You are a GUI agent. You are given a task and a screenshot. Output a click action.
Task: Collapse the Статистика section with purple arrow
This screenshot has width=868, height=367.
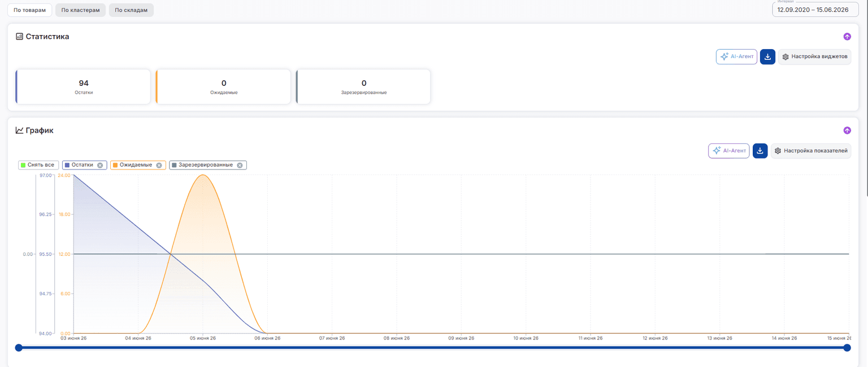coord(847,37)
